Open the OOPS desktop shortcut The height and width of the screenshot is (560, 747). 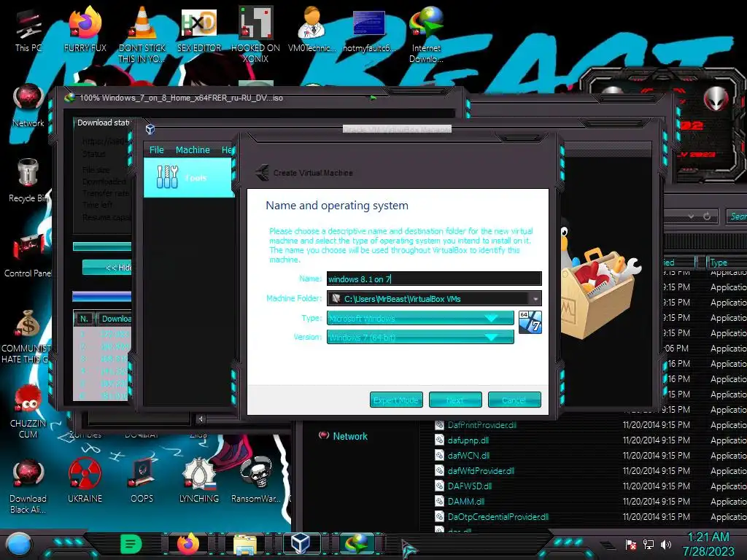[142, 481]
